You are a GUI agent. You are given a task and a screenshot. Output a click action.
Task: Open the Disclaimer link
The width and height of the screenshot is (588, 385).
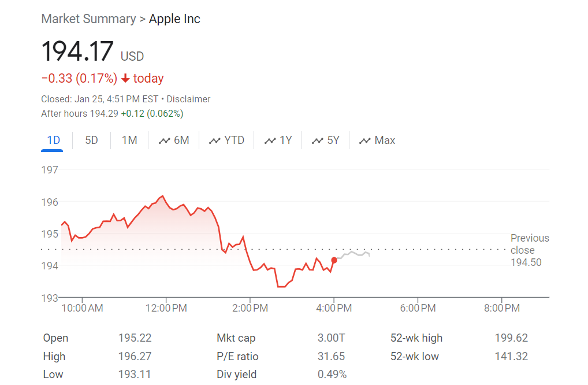[x=188, y=99]
